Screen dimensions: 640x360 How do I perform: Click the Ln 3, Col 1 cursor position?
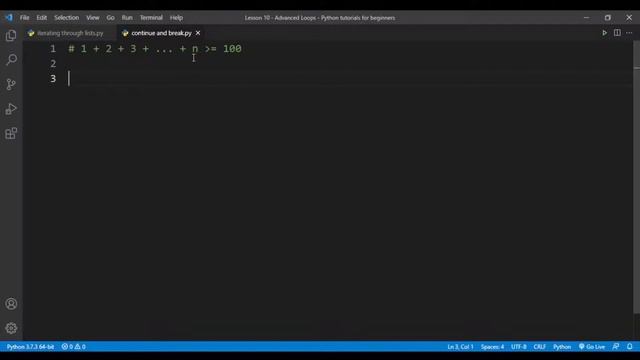[x=460, y=347]
